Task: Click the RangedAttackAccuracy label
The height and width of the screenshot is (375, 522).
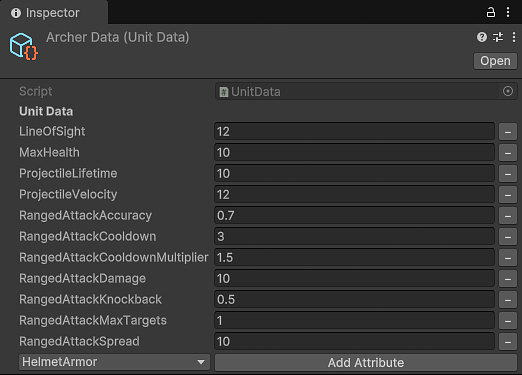Action: point(85,215)
